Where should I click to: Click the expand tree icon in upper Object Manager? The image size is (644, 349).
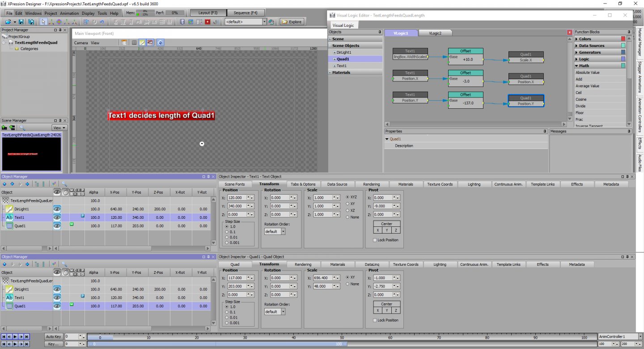(x=37, y=183)
